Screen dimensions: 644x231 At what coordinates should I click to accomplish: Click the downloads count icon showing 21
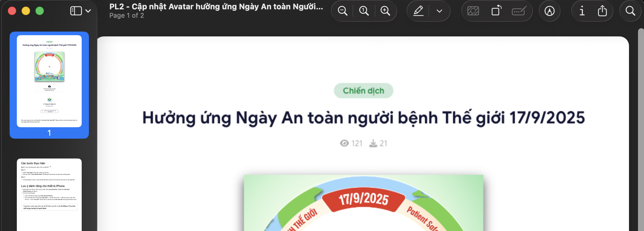[x=373, y=143]
